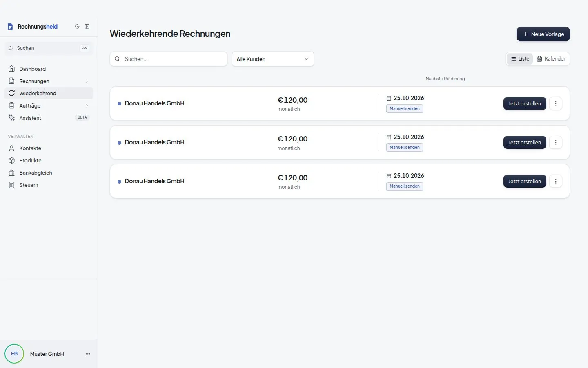The image size is (588, 368).
Task: Switch to the Liste view
Action: (520, 59)
